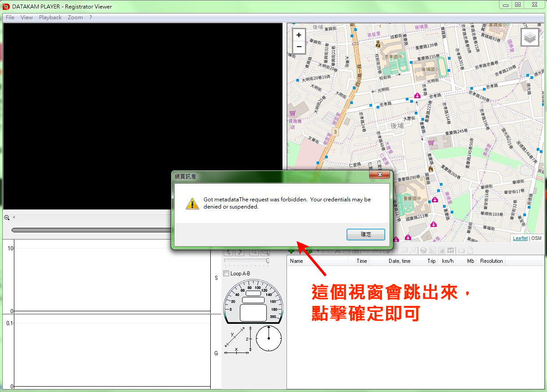Click the dialog's forbidden request message text
Viewport: 547px width, 392px height.
[287, 203]
